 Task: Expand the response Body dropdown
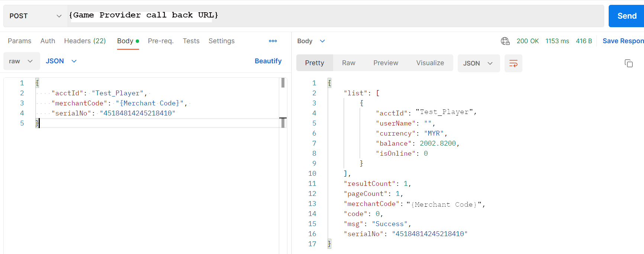tap(311, 41)
